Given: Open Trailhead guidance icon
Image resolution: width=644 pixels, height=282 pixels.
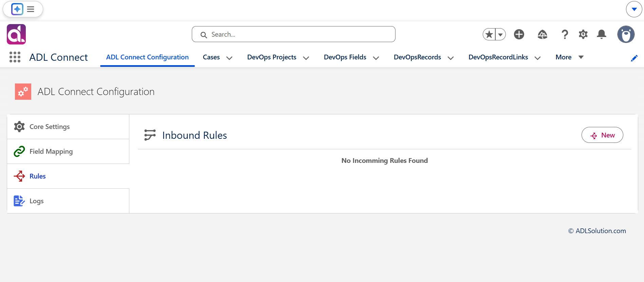Looking at the screenshot, I should (542, 34).
